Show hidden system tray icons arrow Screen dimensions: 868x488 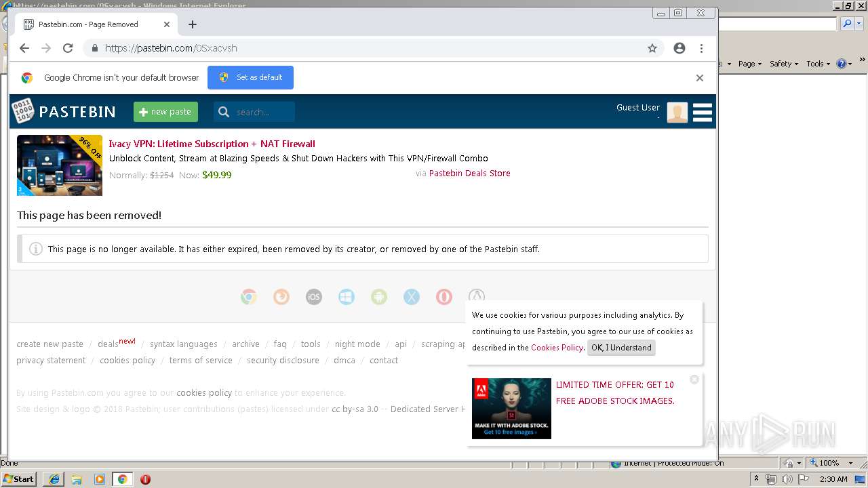pos(756,479)
